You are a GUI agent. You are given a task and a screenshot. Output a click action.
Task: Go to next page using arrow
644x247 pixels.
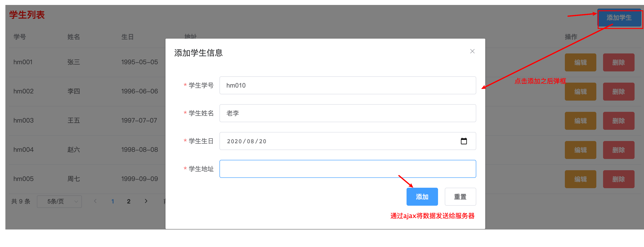coord(146,201)
